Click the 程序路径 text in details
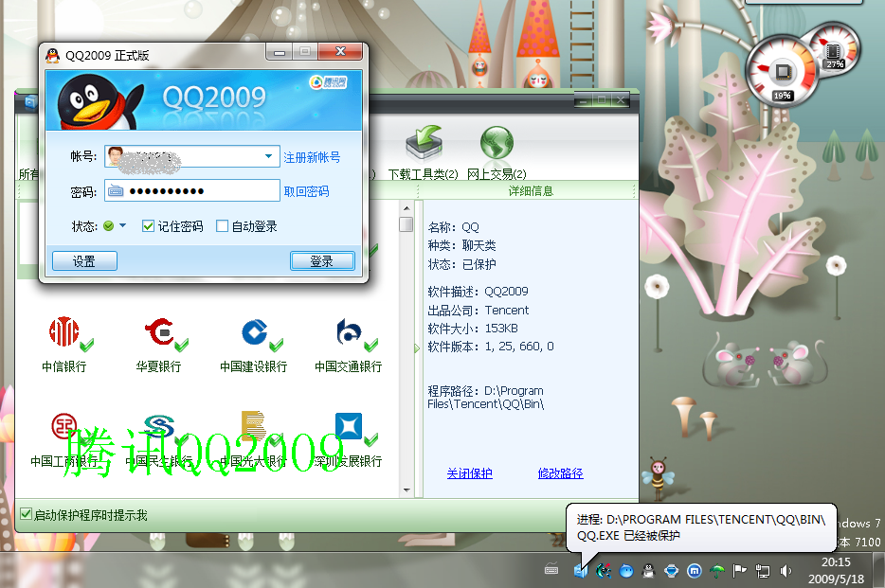This screenshot has height=588, width=885. (x=485, y=398)
